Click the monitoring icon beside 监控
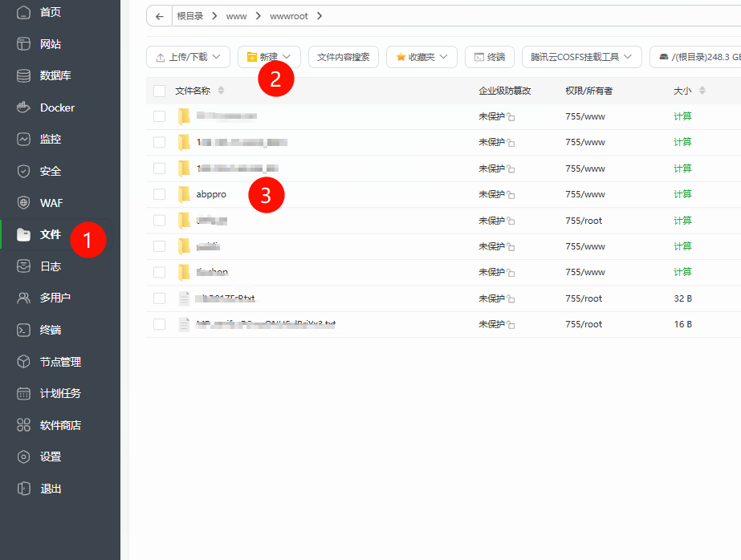This screenshot has height=560, width=741. pyautogui.click(x=23, y=139)
